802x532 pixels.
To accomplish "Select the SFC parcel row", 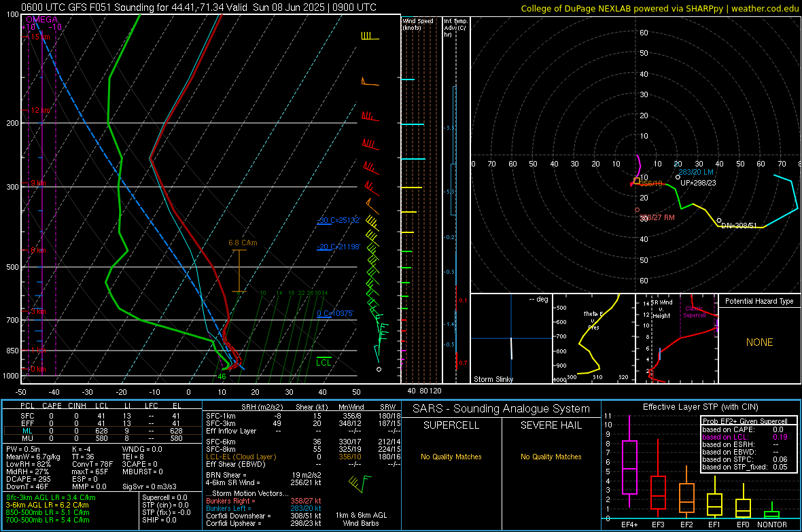I will point(103,416).
